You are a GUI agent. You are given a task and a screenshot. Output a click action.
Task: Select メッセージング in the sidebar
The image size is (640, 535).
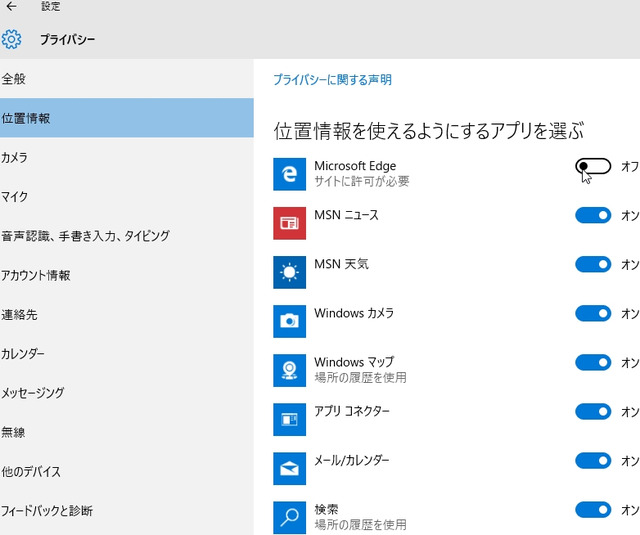point(127,393)
